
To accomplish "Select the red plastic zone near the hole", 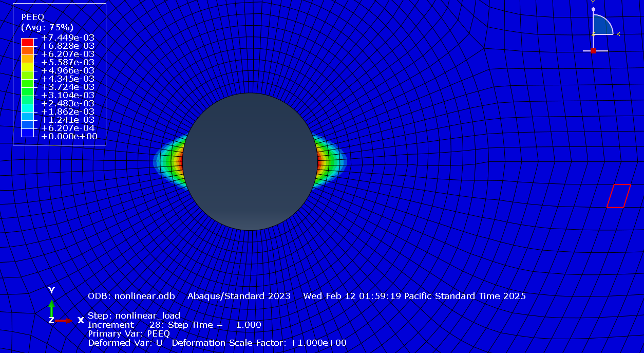I will [318, 162].
